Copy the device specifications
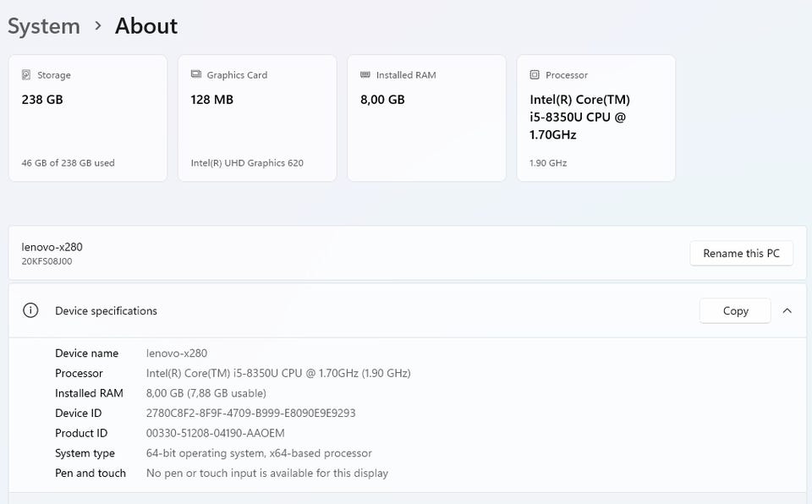The image size is (812, 504). [735, 310]
